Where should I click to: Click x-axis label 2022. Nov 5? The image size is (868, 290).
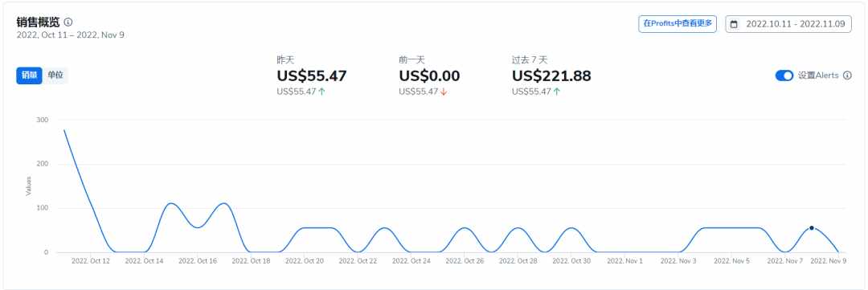732,260
